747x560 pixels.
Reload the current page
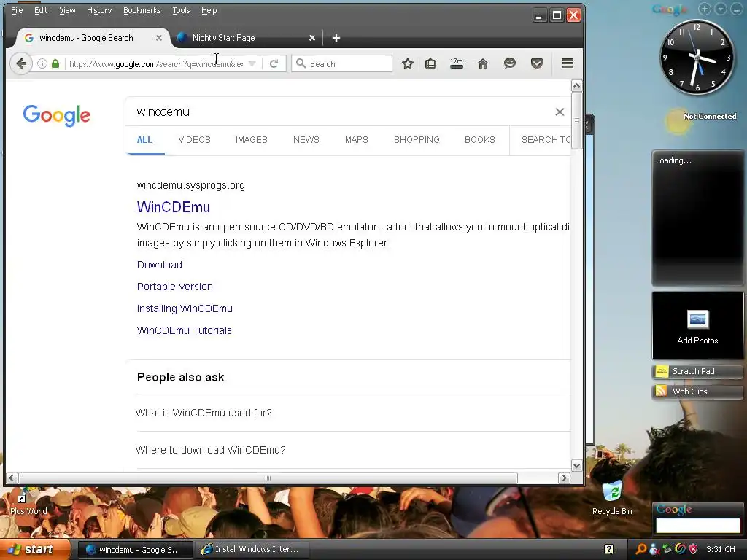(x=274, y=63)
